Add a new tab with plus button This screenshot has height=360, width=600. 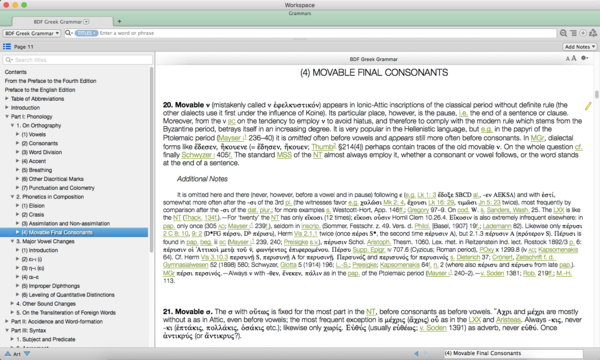[119, 21]
